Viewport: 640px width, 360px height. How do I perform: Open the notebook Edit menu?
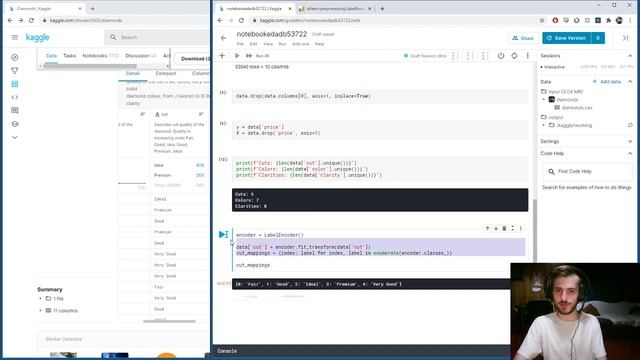click(253, 44)
